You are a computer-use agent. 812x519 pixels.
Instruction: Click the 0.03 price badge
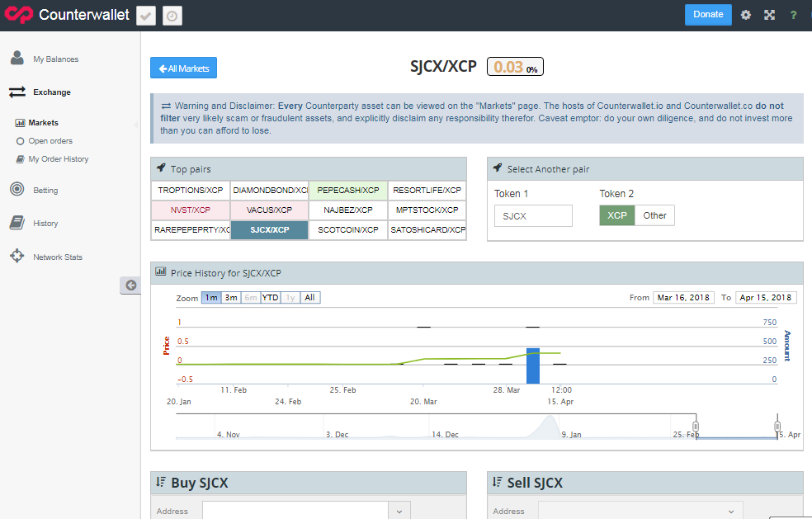click(x=515, y=67)
